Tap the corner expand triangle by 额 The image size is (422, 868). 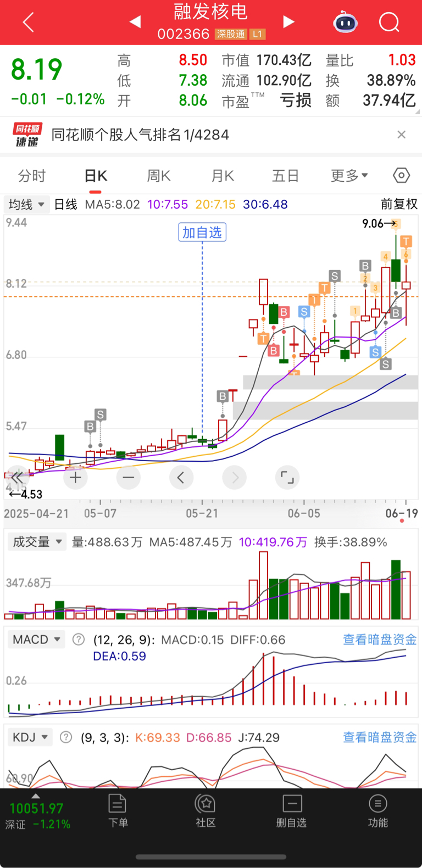(418, 111)
